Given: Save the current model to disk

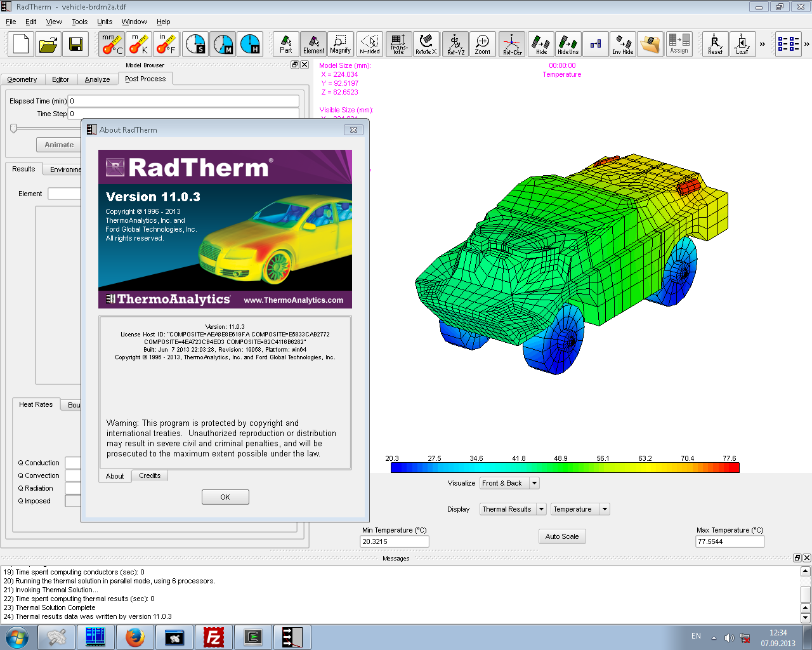Looking at the screenshot, I should (75, 44).
